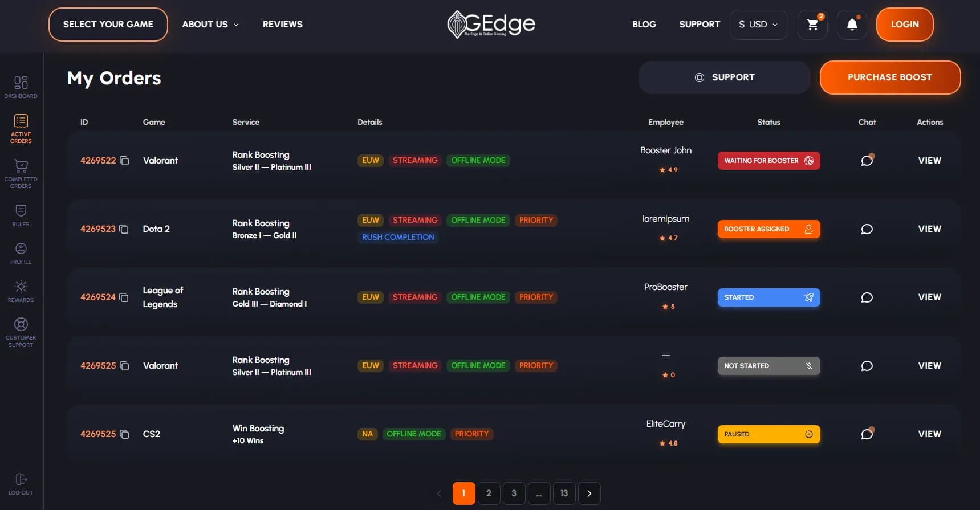
Task: Go to next orders page arrow
Action: click(589, 493)
